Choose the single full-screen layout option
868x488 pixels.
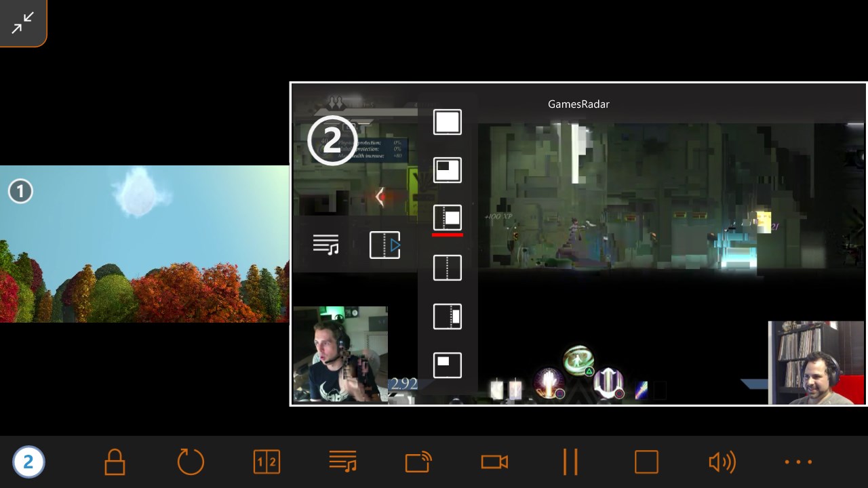click(x=448, y=122)
